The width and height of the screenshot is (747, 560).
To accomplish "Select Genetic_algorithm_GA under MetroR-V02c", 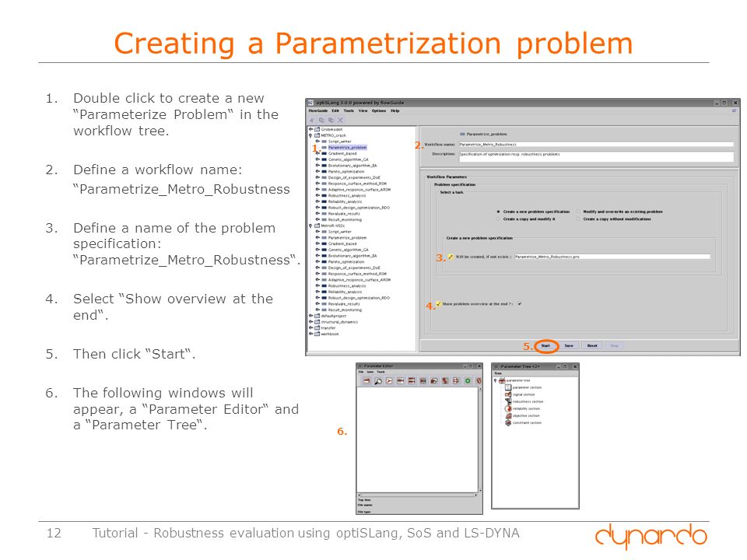I will (349, 250).
